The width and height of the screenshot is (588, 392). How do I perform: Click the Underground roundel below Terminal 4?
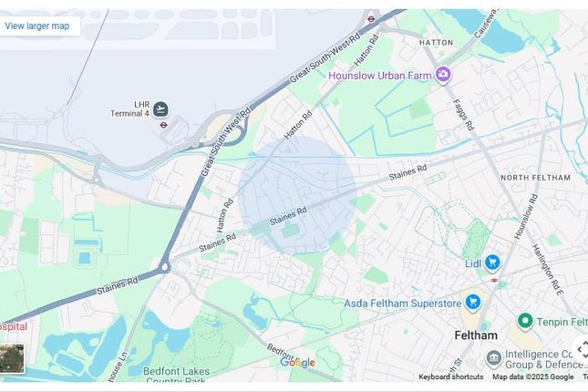(163, 125)
